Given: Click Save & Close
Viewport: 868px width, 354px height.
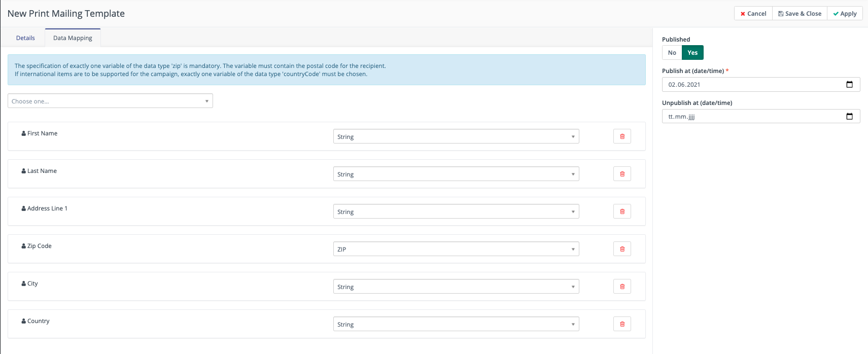Looking at the screenshot, I should click(x=800, y=14).
